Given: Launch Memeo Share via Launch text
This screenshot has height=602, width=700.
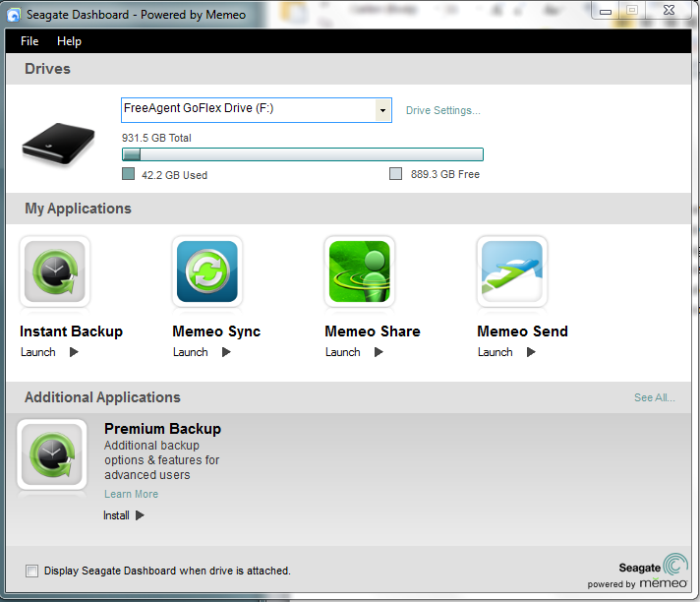Looking at the screenshot, I should click(342, 352).
